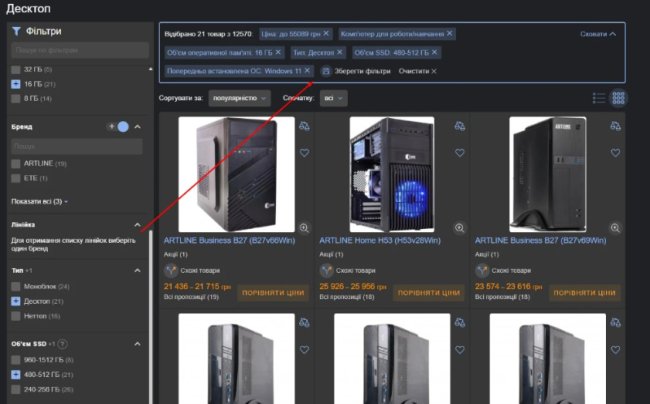Clear all filters with 'Очистити'
Viewport: 650px width, 404px height.
point(417,71)
